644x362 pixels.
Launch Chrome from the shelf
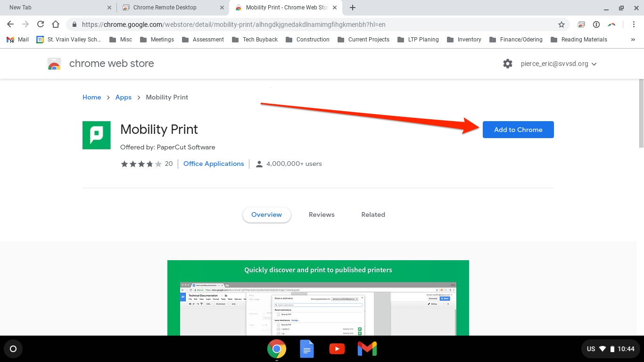[x=276, y=349]
